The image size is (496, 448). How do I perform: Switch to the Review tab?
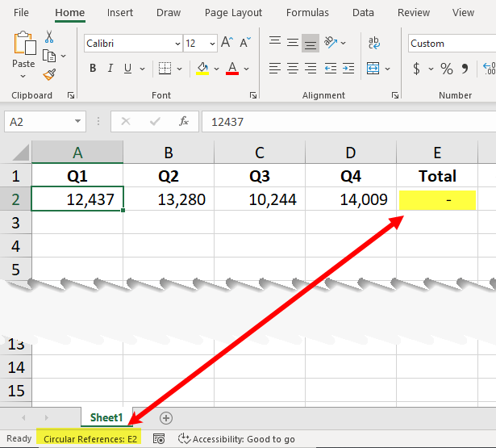tap(414, 13)
